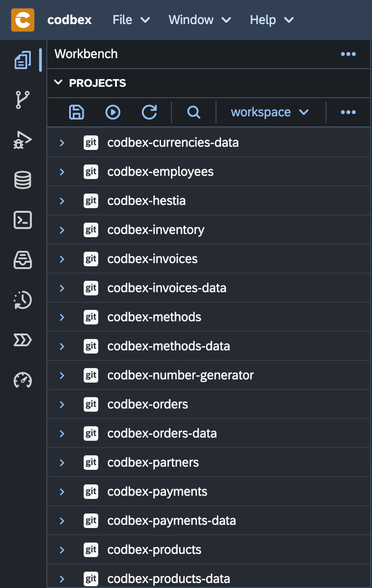Click the Refresh projects icon
This screenshot has width=372, height=588.
(149, 112)
